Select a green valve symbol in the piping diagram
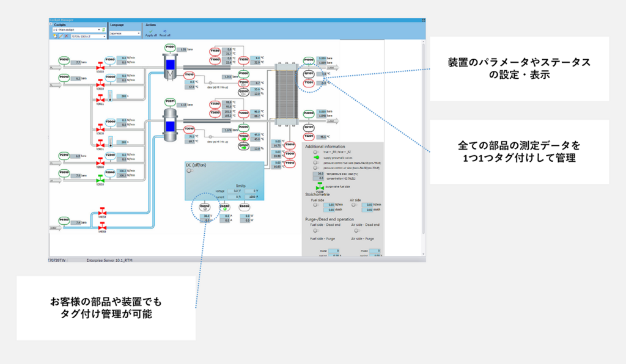Image resolution: width=626 pixels, height=364 pixels. pyautogui.click(x=101, y=180)
